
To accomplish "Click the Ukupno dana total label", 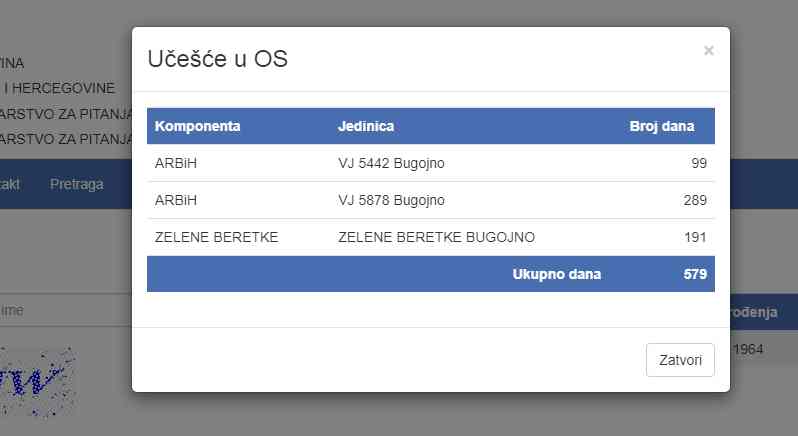I will 557,274.
